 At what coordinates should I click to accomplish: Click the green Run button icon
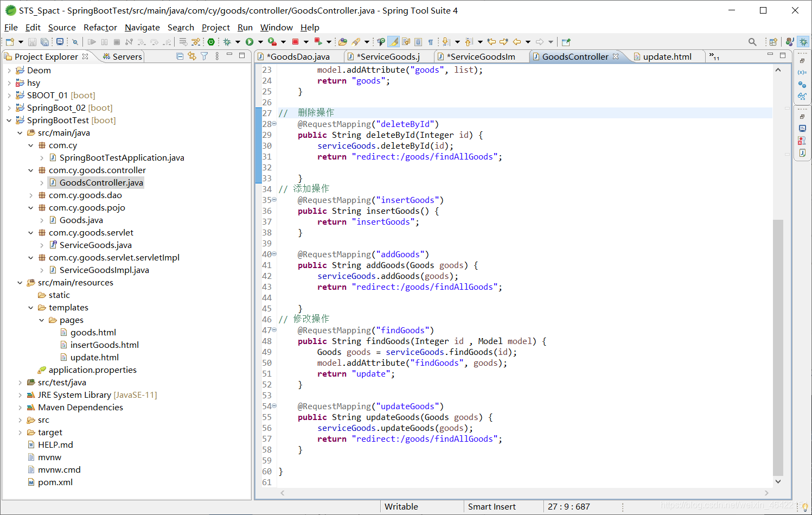[249, 42]
